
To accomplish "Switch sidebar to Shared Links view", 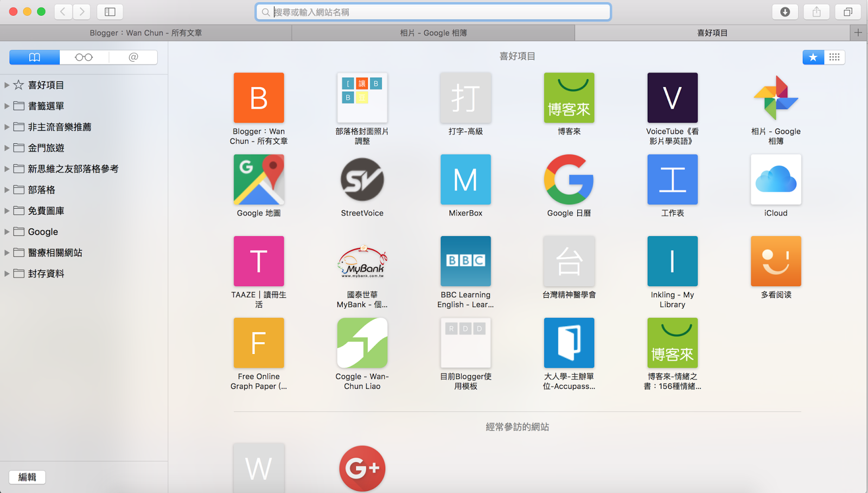I will 133,57.
